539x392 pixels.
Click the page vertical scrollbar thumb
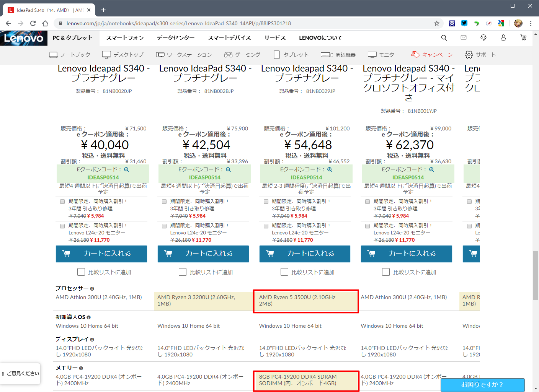536,276
